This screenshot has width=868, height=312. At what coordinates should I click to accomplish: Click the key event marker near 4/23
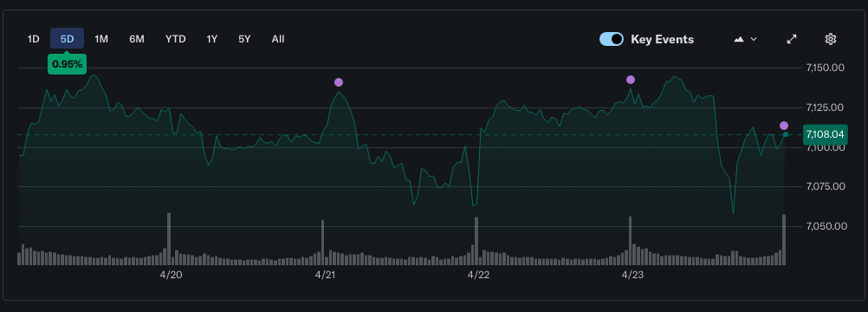[x=631, y=80]
